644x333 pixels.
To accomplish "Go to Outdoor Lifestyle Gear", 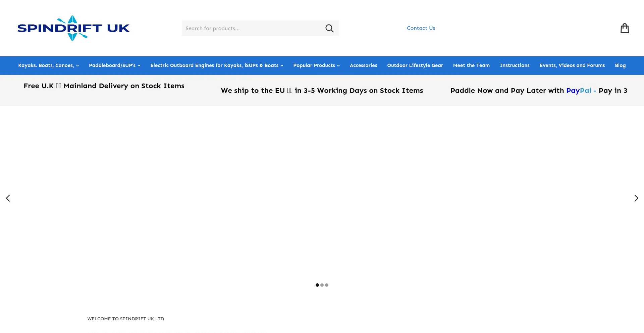I will click(x=415, y=65).
